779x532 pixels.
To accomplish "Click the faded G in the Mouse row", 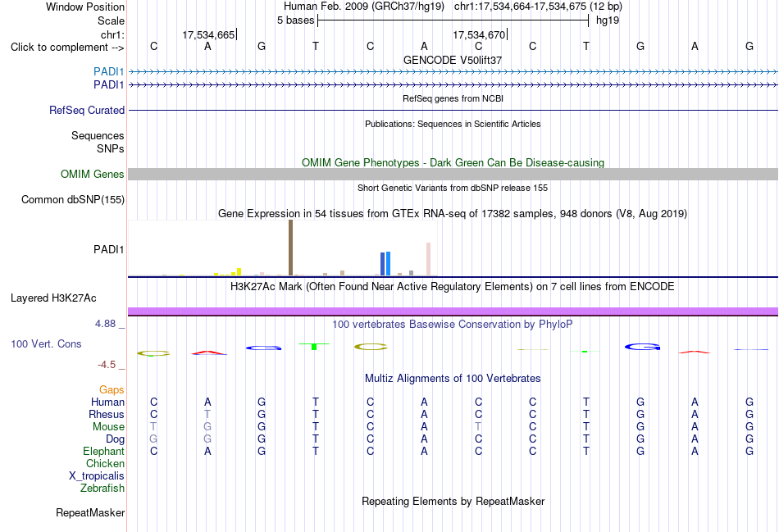I will 207,427.
